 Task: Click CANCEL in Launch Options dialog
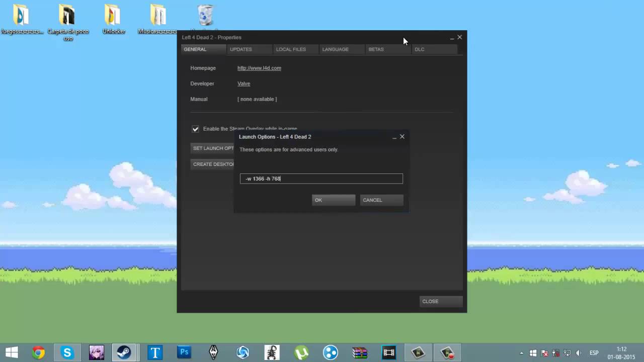tap(382, 200)
